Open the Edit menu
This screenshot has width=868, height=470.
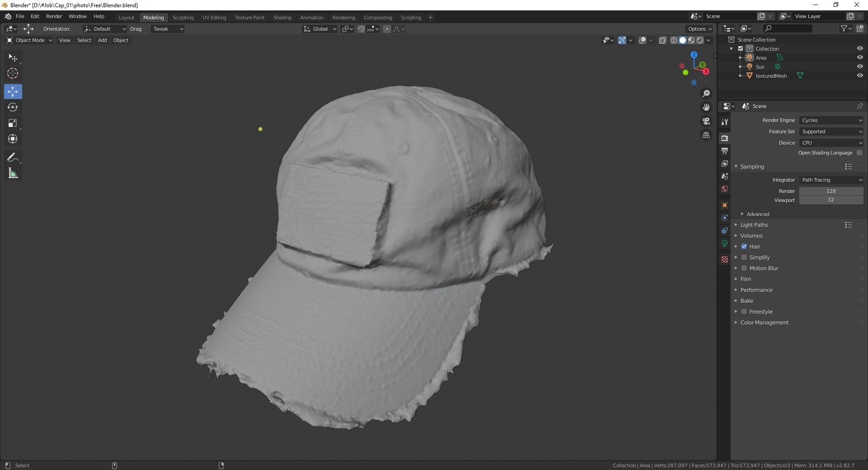pos(34,16)
